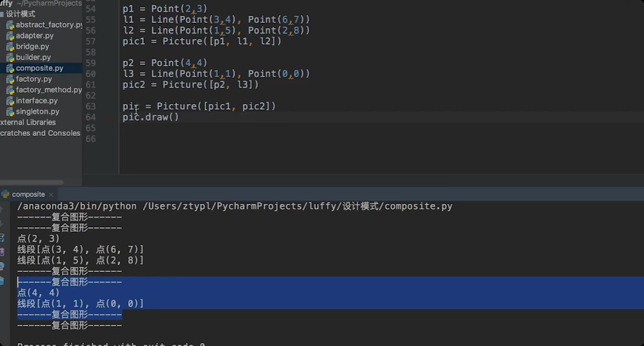644x346 pixels.
Task: Open factory.py in project tree
Action: 29,79
